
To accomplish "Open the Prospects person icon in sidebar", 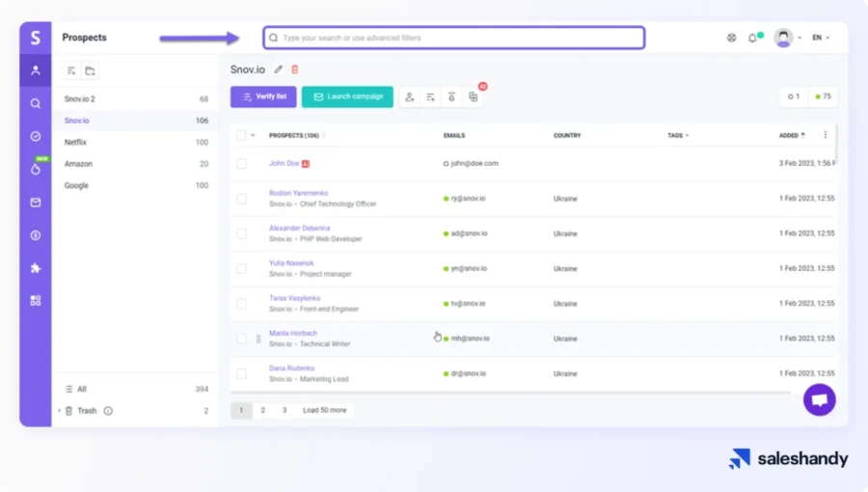I will [36, 70].
